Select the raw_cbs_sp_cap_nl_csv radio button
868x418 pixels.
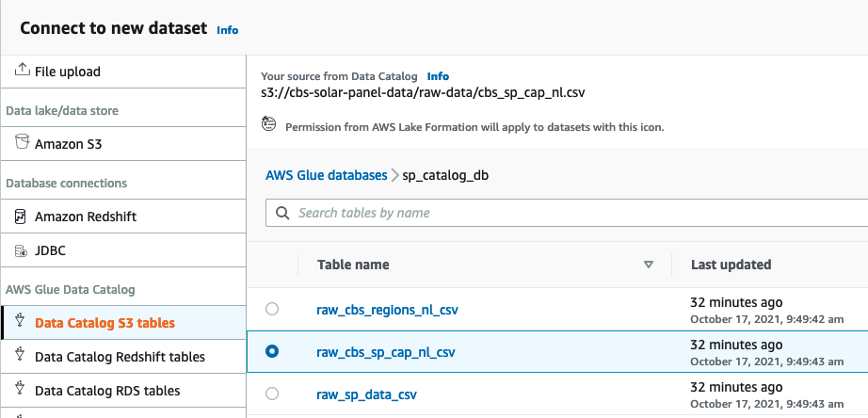272,351
